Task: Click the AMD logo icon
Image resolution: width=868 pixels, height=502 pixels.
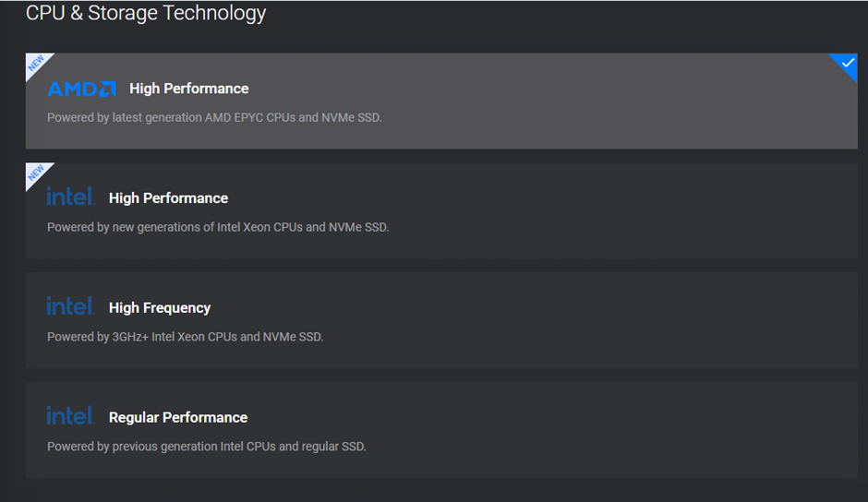Action: pos(81,89)
